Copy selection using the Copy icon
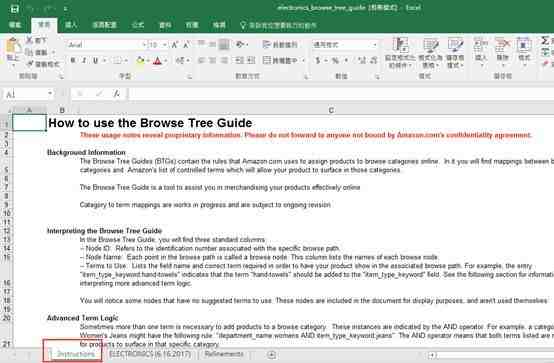 coord(30,52)
